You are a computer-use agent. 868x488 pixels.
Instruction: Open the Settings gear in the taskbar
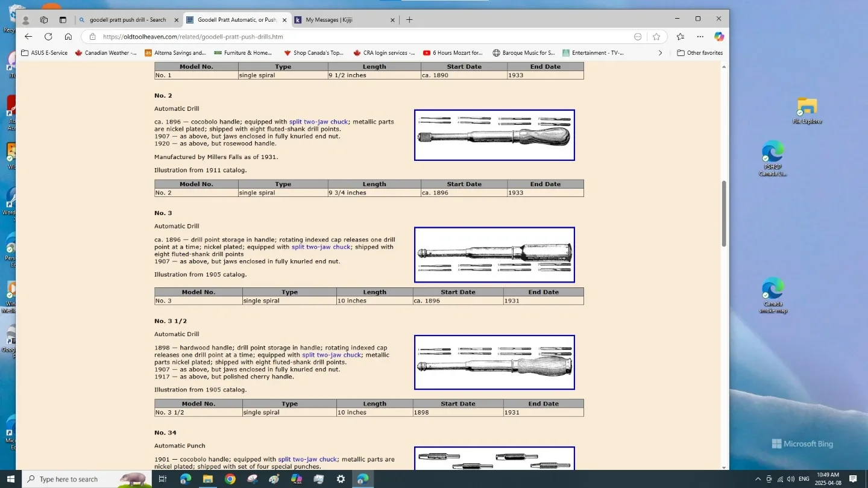coord(341,479)
